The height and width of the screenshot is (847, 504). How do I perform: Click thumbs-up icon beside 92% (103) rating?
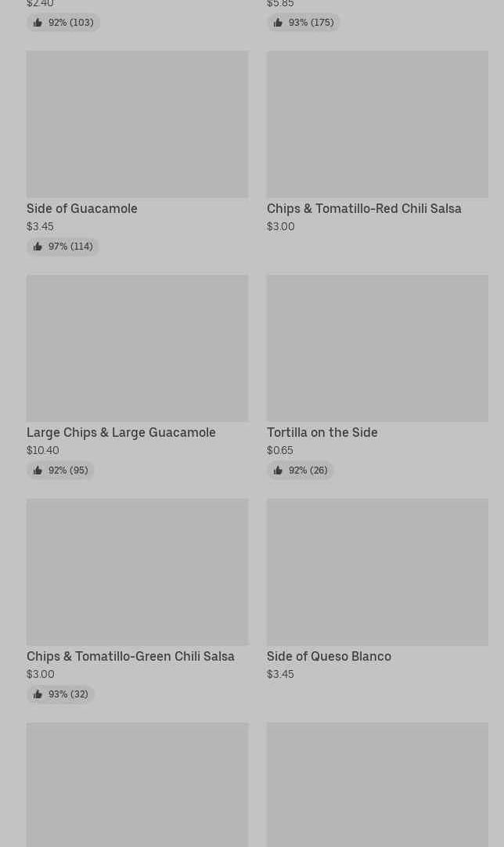click(38, 23)
